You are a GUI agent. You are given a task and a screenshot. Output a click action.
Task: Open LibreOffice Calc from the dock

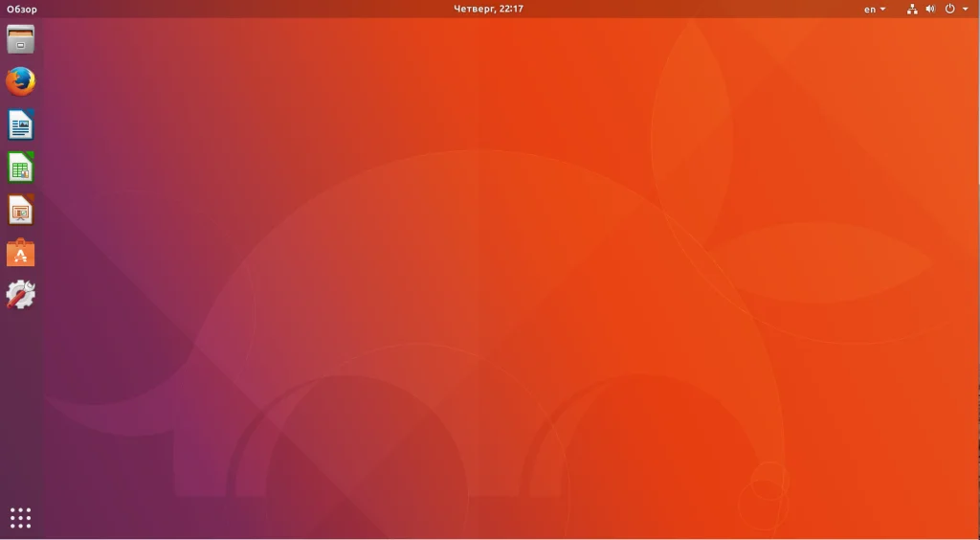coord(21,167)
